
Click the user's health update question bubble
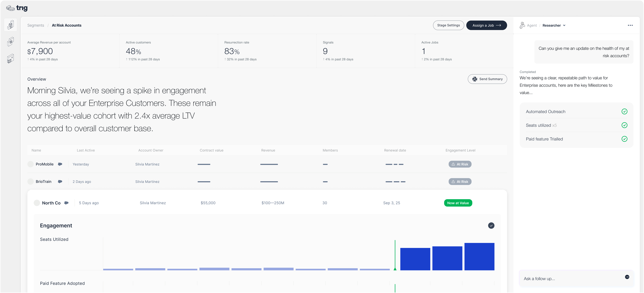point(584,52)
